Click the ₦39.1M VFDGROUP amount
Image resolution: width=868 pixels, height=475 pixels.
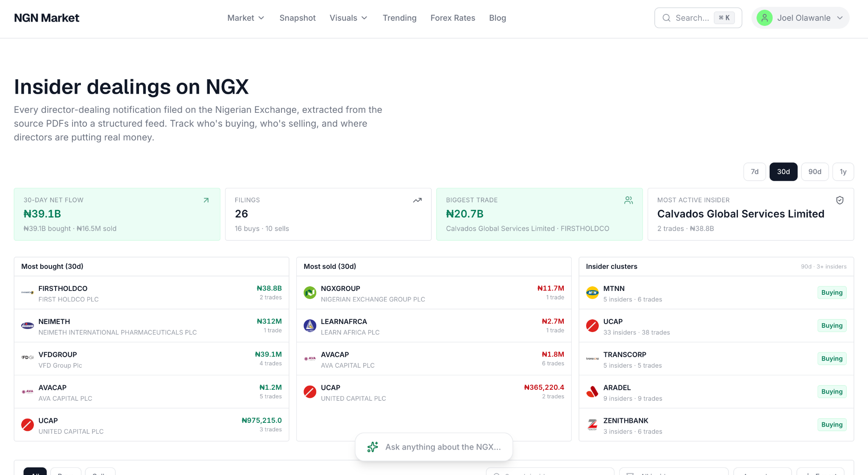268,355
